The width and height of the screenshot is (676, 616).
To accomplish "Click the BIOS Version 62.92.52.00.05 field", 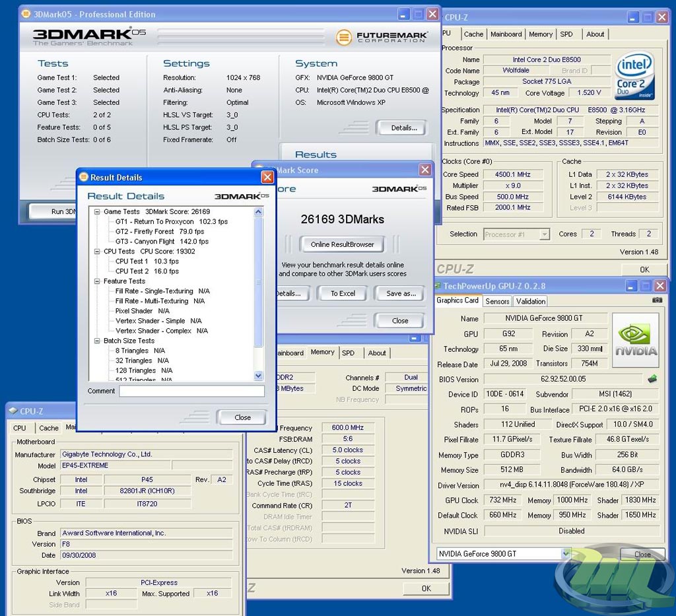I will pos(563,379).
